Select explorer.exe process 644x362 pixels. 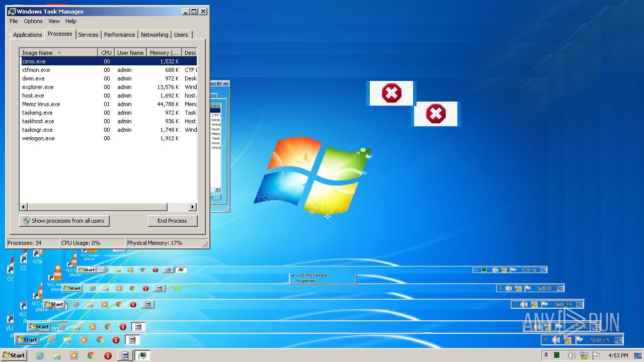(108, 87)
